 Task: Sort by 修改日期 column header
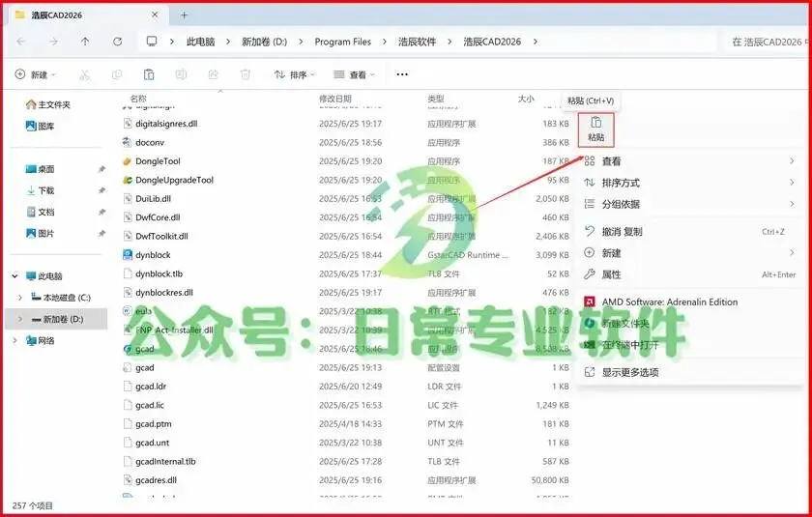point(335,99)
